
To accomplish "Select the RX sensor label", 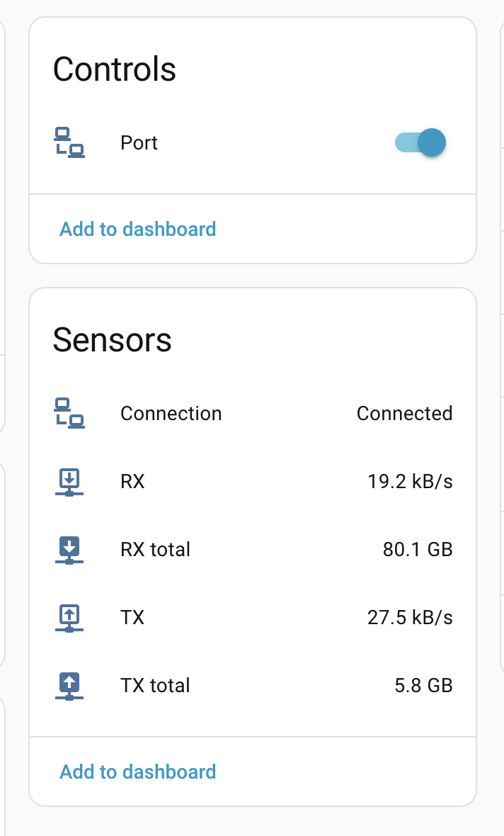I will 133,482.
